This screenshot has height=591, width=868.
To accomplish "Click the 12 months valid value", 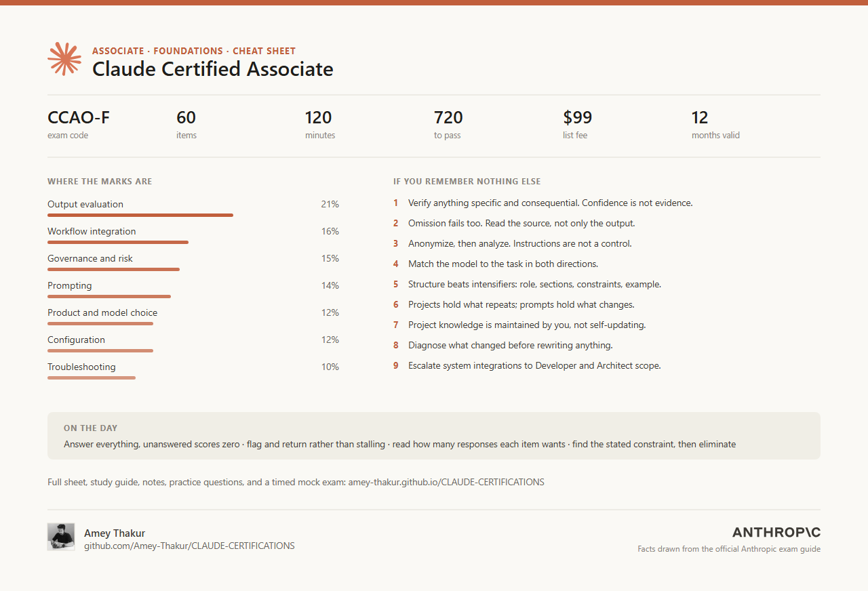I will coord(700,117).
